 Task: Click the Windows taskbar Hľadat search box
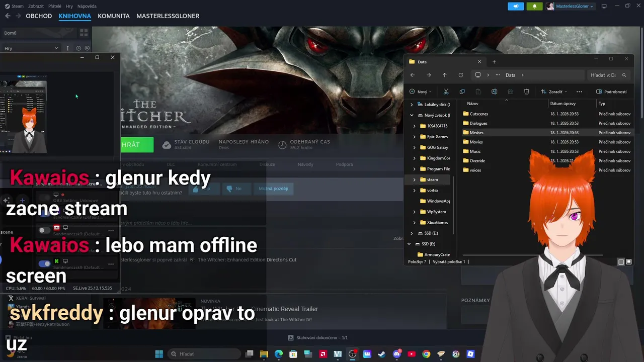(x=204, y=354)
